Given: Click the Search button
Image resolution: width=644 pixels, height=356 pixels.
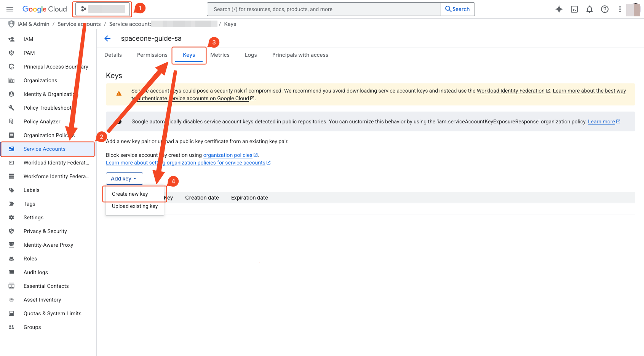Looking at the screenshot, I should coord(458,9).
